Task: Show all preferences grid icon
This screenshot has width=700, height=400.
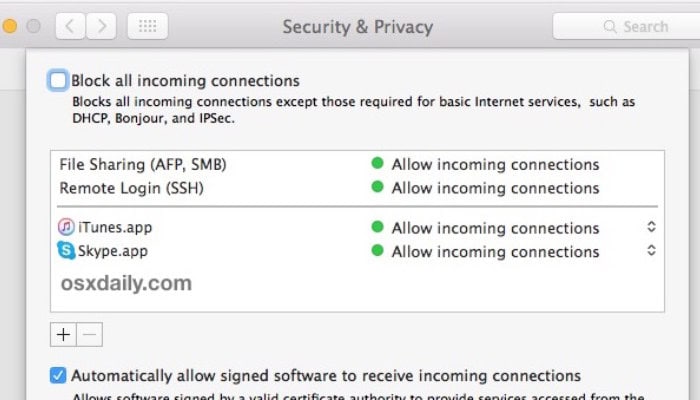Action: [148, 26]
